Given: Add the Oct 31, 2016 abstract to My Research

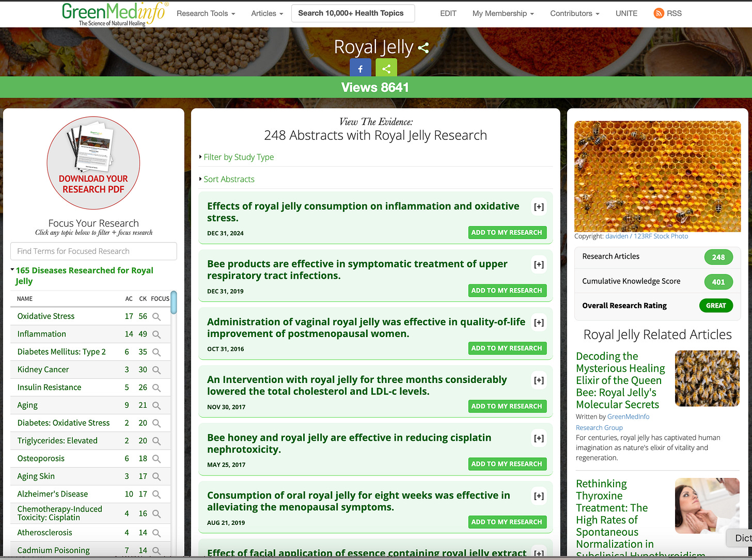Looking at the screenshot, I should coord(507,348).
